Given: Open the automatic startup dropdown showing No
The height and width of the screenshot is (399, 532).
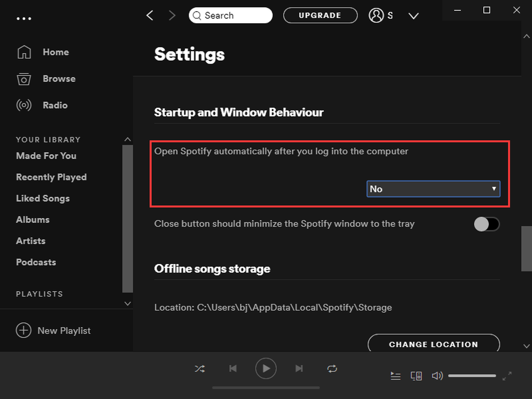Looking at the screenshot, I should 433,189.
